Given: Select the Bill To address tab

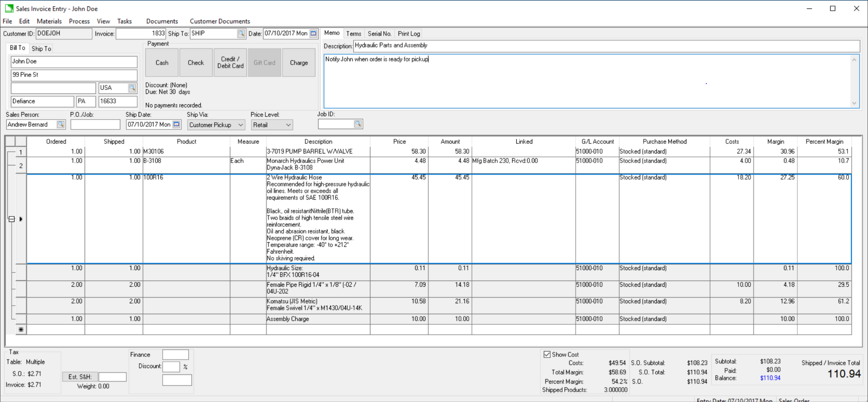Looking at the screenshot, I should click(17, 48).
